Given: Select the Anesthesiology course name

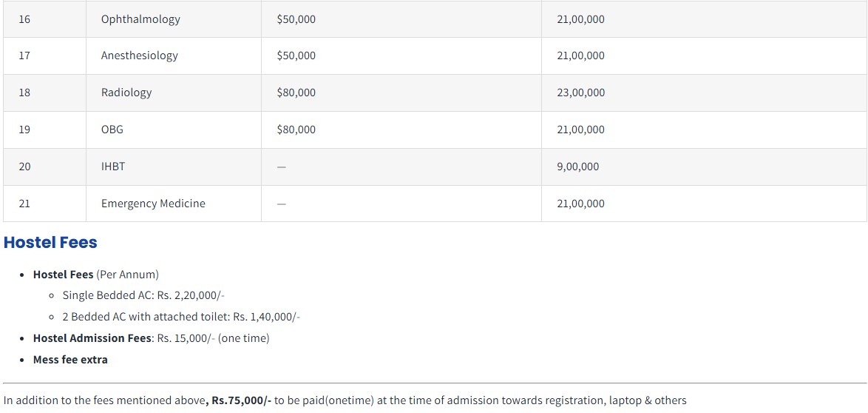Looking at the screenshot, I should click(x=140, y=56).
